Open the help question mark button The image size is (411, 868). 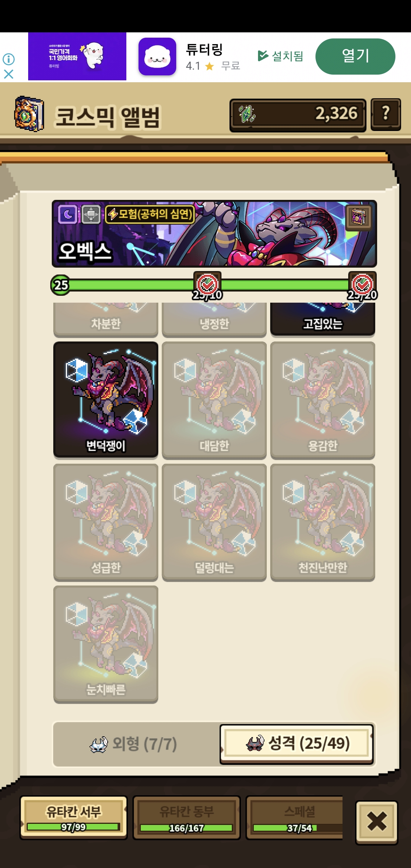pos(386,115)
